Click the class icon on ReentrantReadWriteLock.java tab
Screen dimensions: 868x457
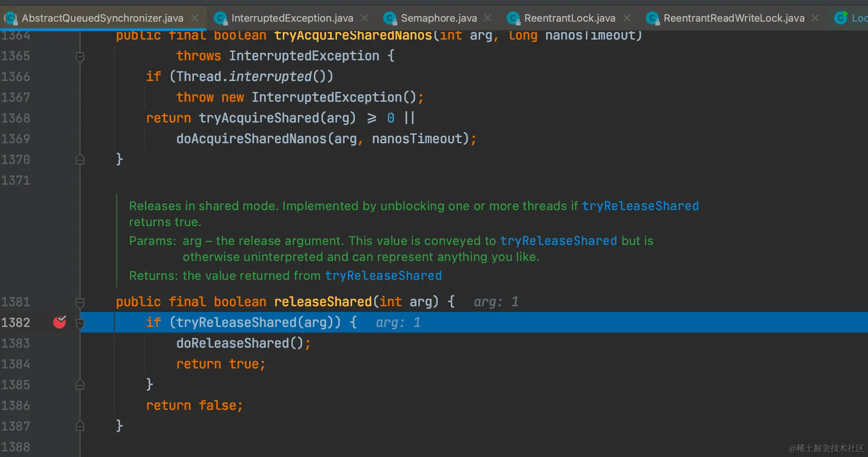coord(652,18)
